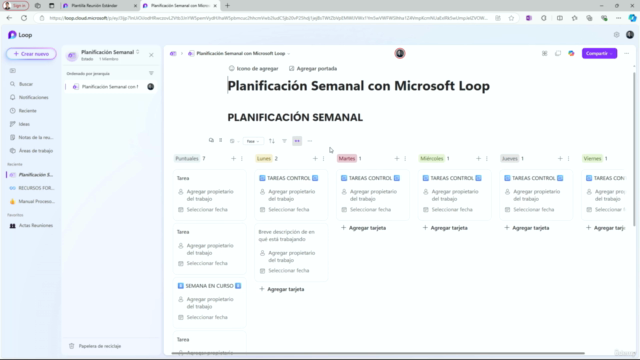Screen dimensions: 640x360
Task: Open the Fase grouping dropdown
Action: [253, 141]
